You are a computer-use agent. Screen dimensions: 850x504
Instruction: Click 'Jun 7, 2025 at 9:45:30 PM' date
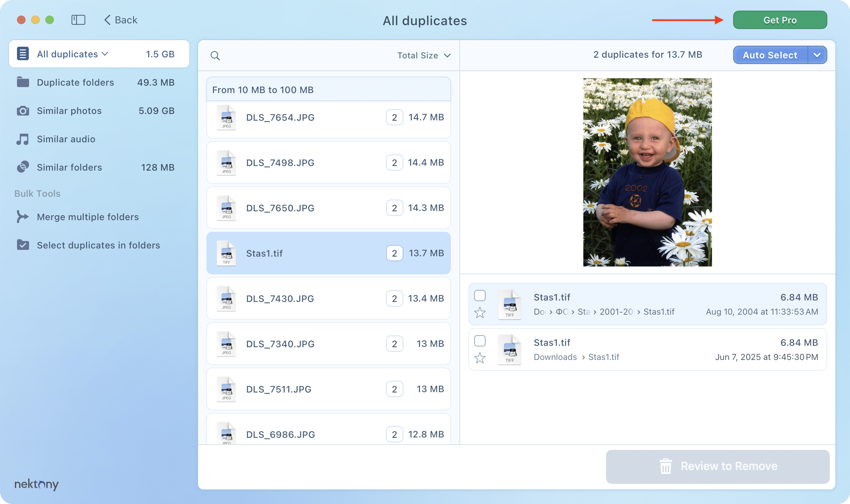[x=766, y=357]
